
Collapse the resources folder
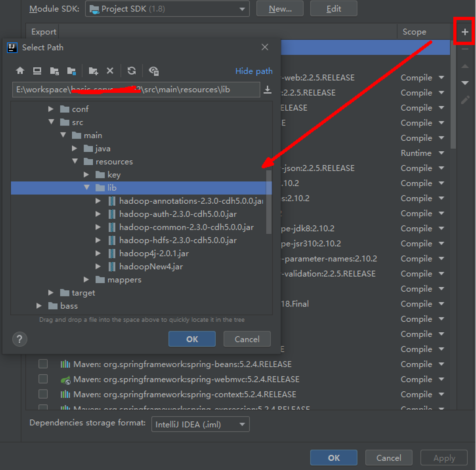pos(75,161)
